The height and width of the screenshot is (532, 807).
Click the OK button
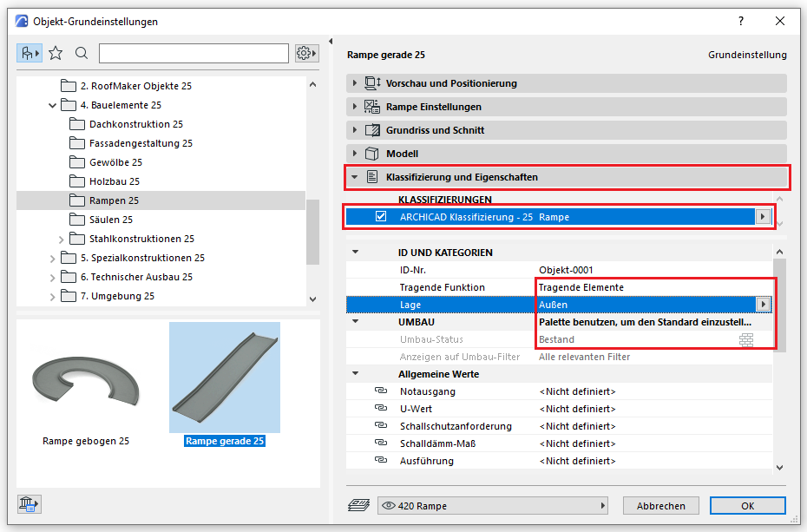coord(747,506)
